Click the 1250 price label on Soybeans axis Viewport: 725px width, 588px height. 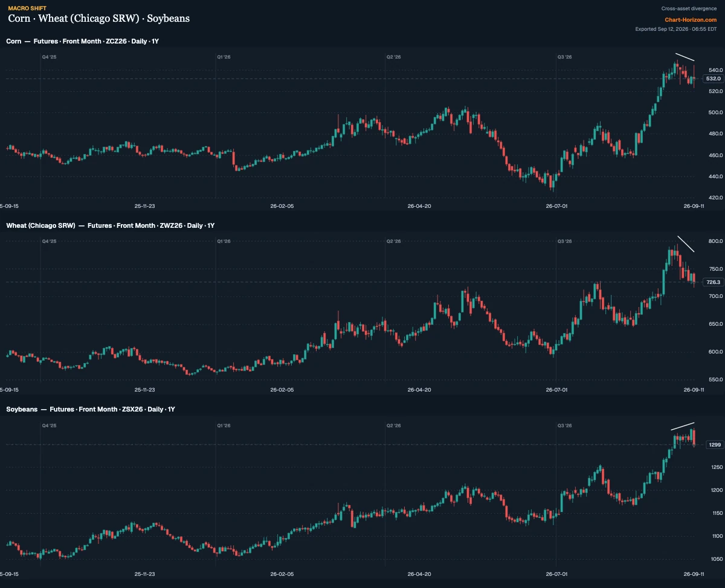(717, 467)
